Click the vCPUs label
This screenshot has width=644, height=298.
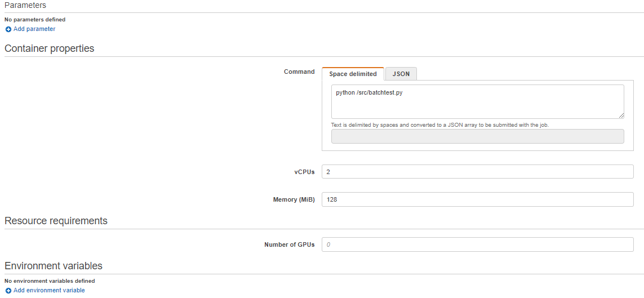304,172
